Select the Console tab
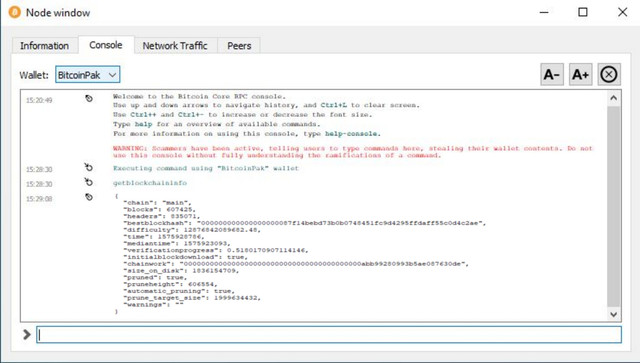 pos(106,45)
